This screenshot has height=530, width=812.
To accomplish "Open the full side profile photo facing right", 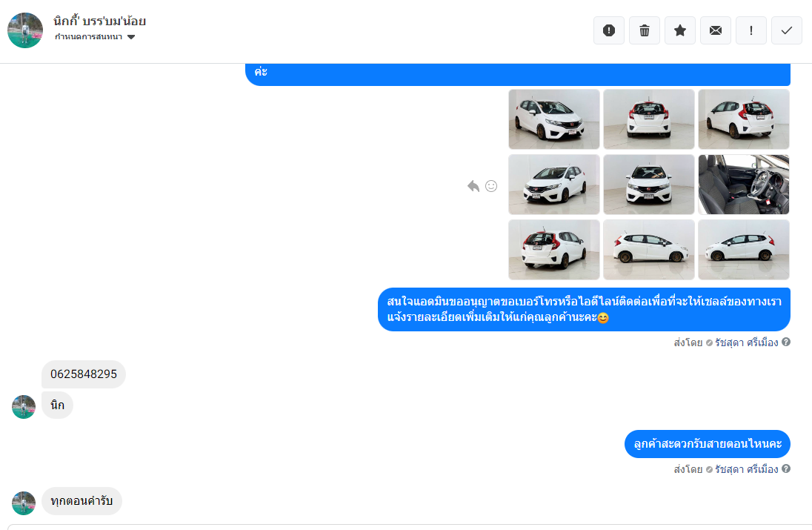I will click(649, 250).
